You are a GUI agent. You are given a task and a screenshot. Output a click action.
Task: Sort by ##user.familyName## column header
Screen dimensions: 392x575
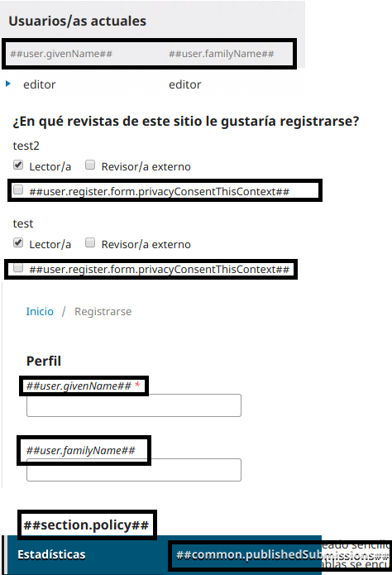[221, 54]
